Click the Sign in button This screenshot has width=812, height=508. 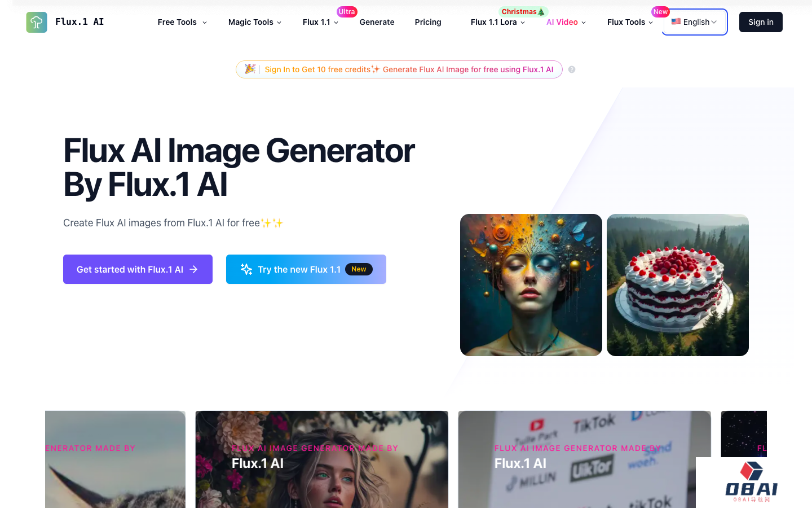(761, 22)
